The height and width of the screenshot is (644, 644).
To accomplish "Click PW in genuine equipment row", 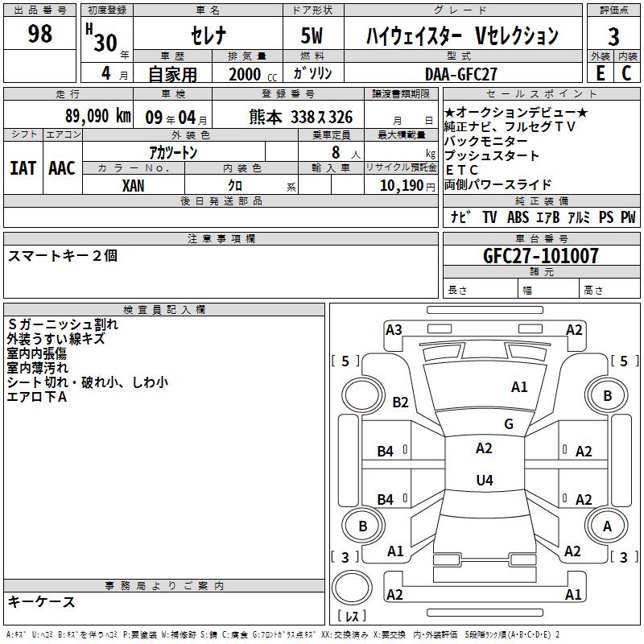I will tap(628, 217).
